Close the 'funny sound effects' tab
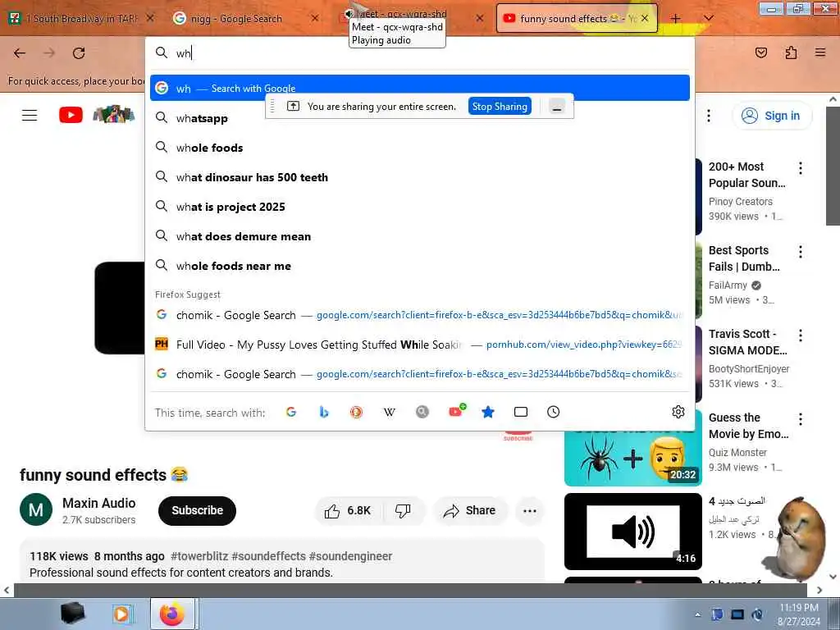840x630 pixels. pos(645,18)
